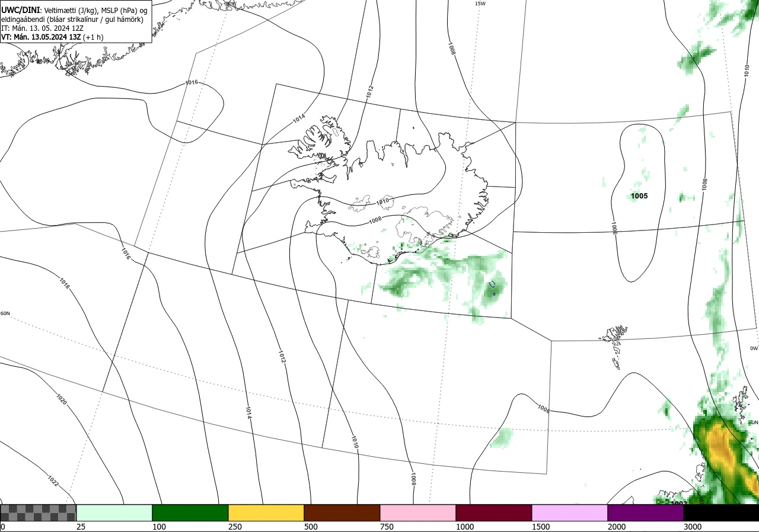Pick the dark maroon 1000–1500 legend swatch
The image size is (759, 532).
tap(494, 512)
